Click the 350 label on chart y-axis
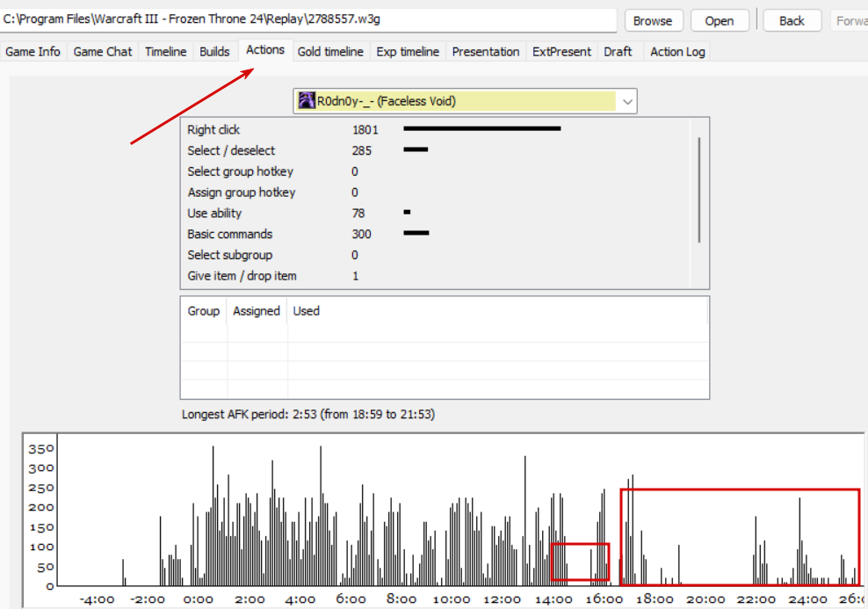868x609 pixels. pos(41,449)
